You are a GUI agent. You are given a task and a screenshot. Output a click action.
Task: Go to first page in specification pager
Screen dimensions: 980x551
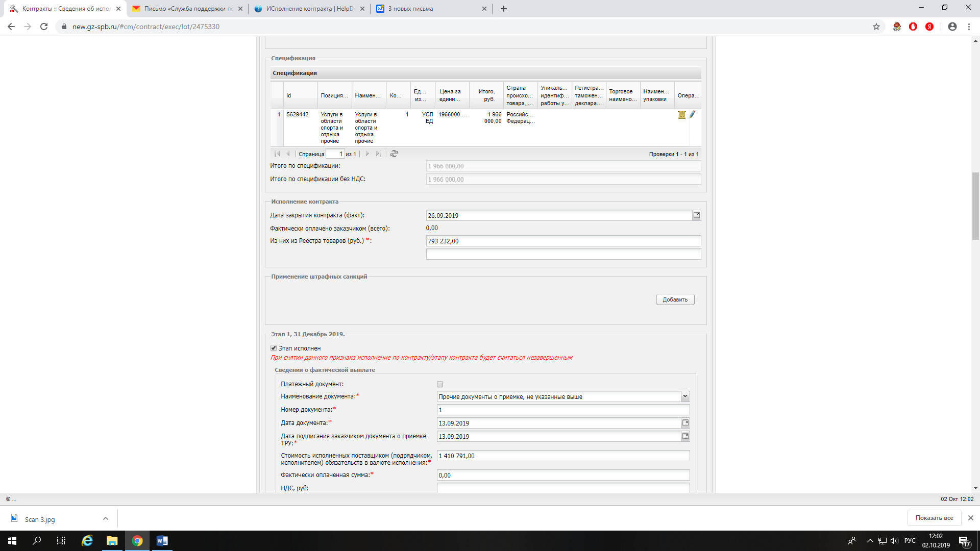point(277,154)
